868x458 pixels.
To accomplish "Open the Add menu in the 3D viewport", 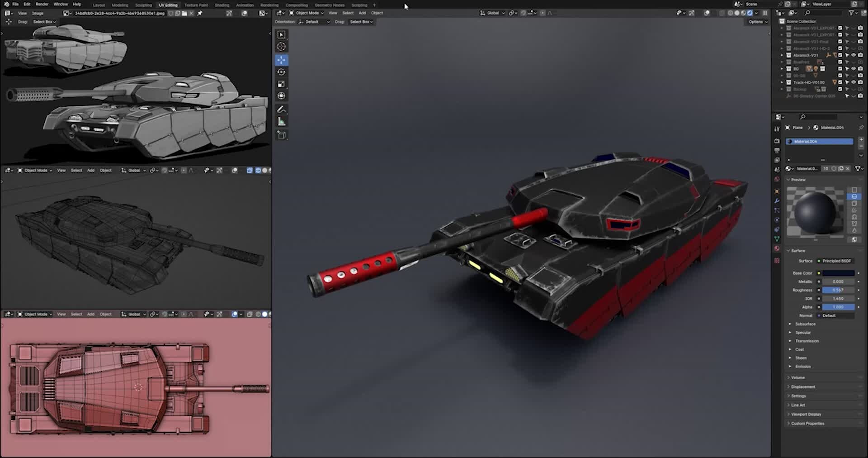I will (362, 13).
